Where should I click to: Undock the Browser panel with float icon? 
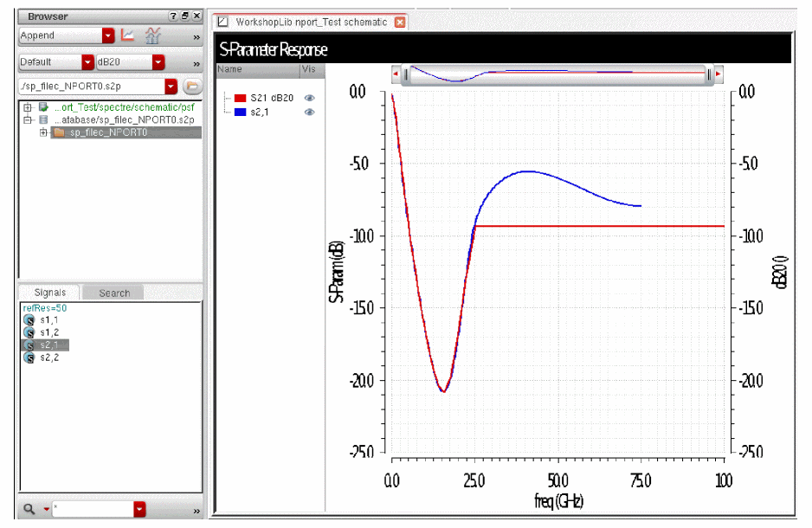184,16
